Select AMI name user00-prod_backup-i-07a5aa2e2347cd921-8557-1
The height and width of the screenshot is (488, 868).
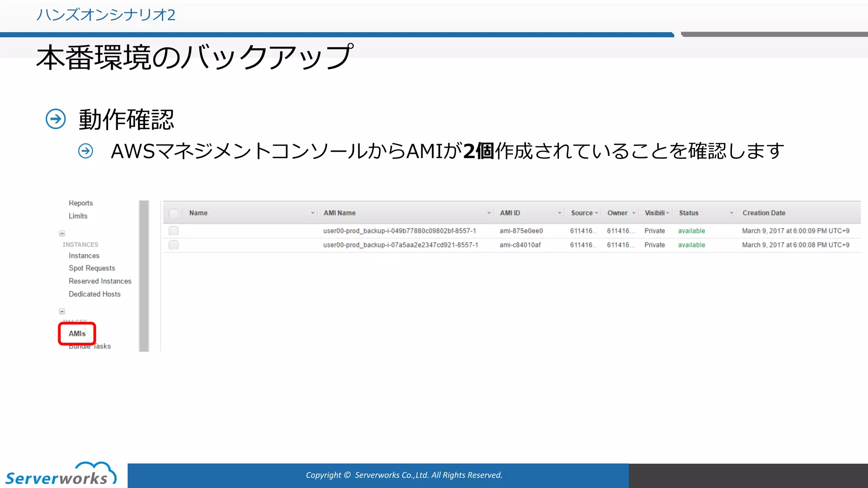tap(401, 245)
